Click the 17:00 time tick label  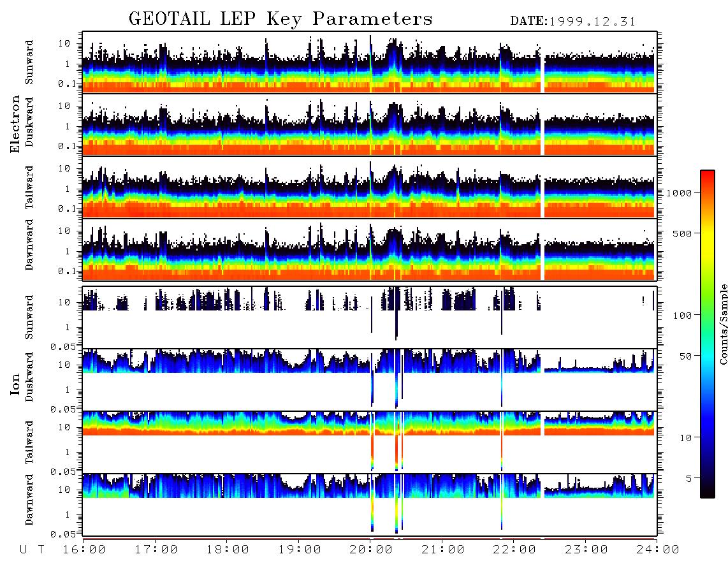click(156, 550)
